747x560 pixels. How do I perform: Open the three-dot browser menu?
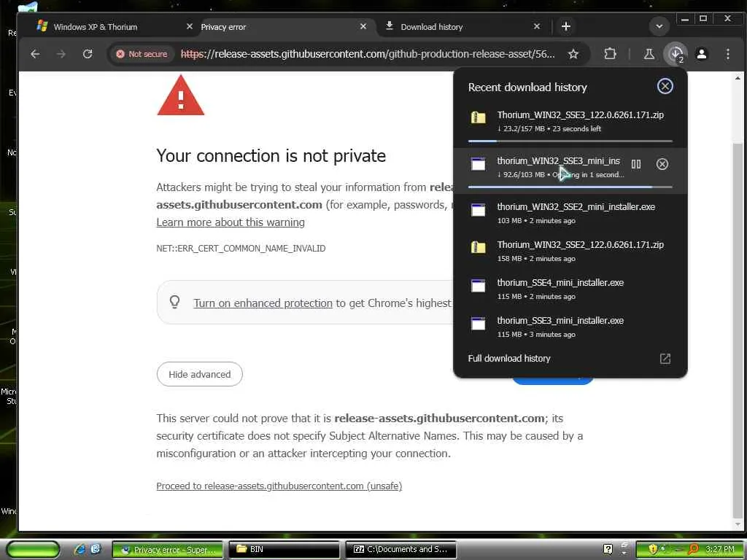pyautogui.click(x=727, y=54)
